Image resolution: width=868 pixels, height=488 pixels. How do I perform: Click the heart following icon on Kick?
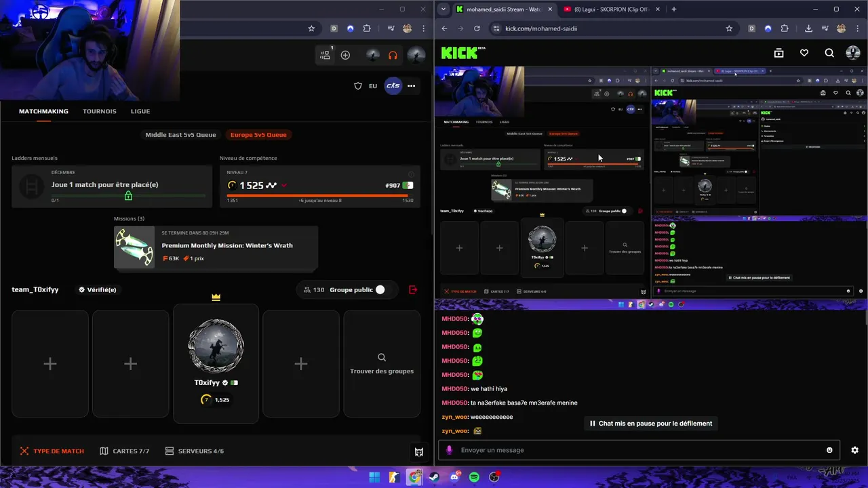click(x=804, y=53)
